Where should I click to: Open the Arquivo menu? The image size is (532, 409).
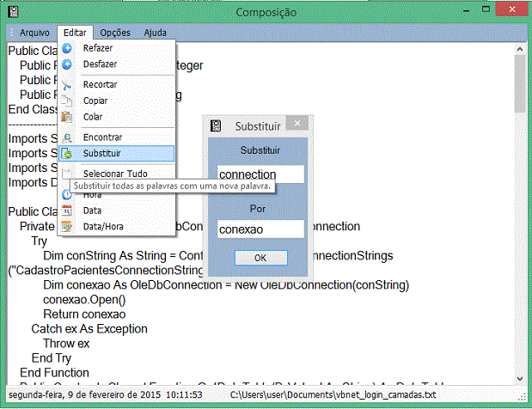coord(34,33)
